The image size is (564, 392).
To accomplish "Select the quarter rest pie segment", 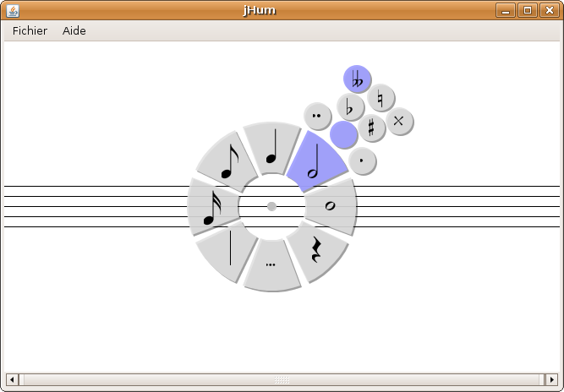I will click(316, 252).
